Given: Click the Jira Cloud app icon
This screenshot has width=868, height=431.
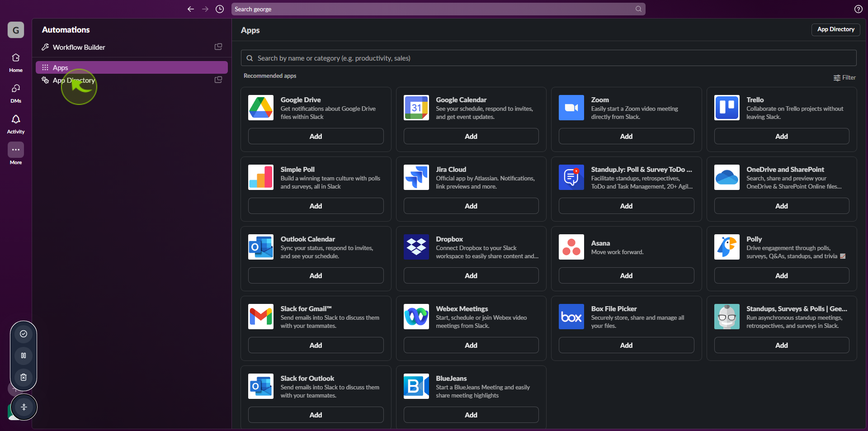Looking at the screenshot, I should [x=416, y=177].
